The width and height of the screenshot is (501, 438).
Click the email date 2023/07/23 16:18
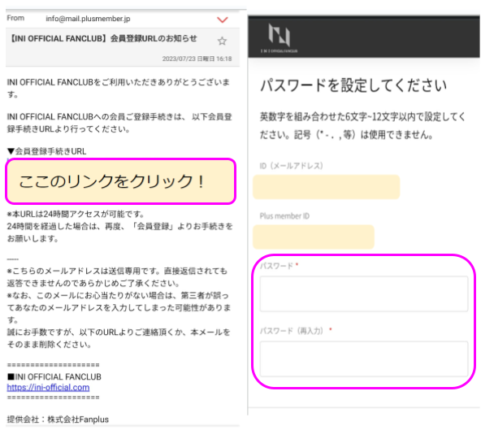coord(197,59)
